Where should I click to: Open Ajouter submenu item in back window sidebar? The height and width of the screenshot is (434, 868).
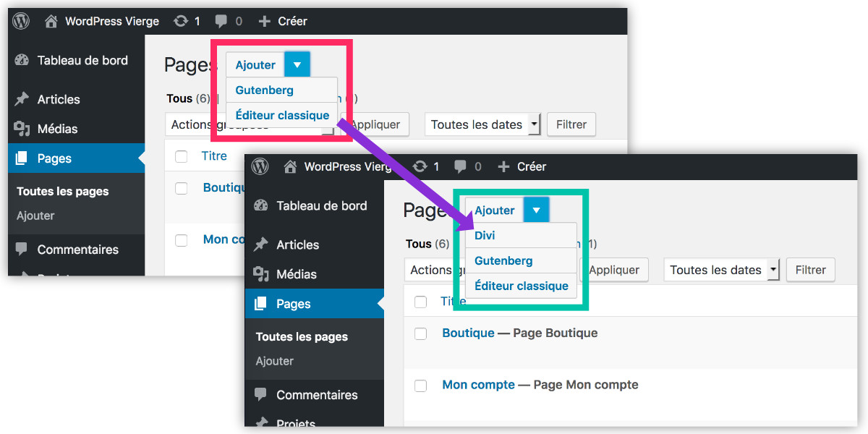click(35, 216)
